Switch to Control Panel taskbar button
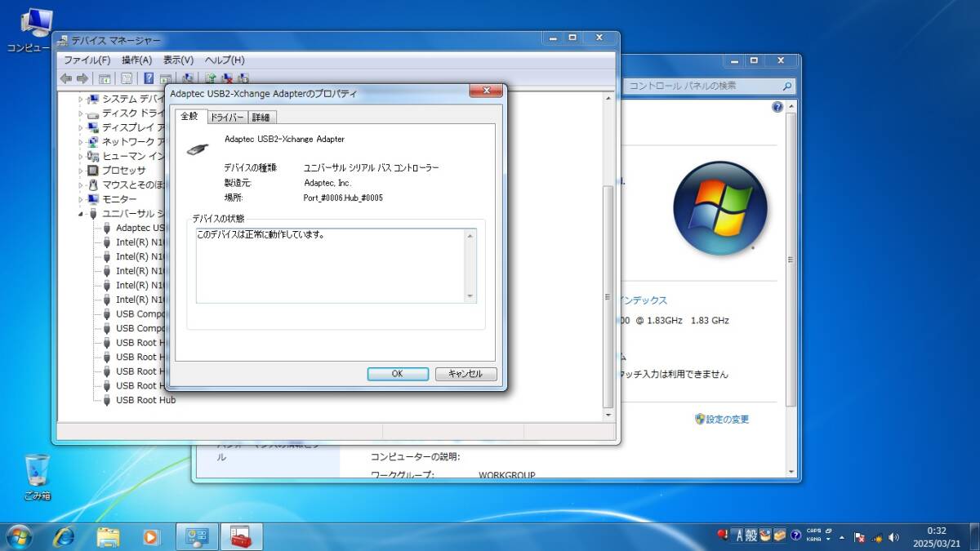980x551 pixels. click(197, 536)
